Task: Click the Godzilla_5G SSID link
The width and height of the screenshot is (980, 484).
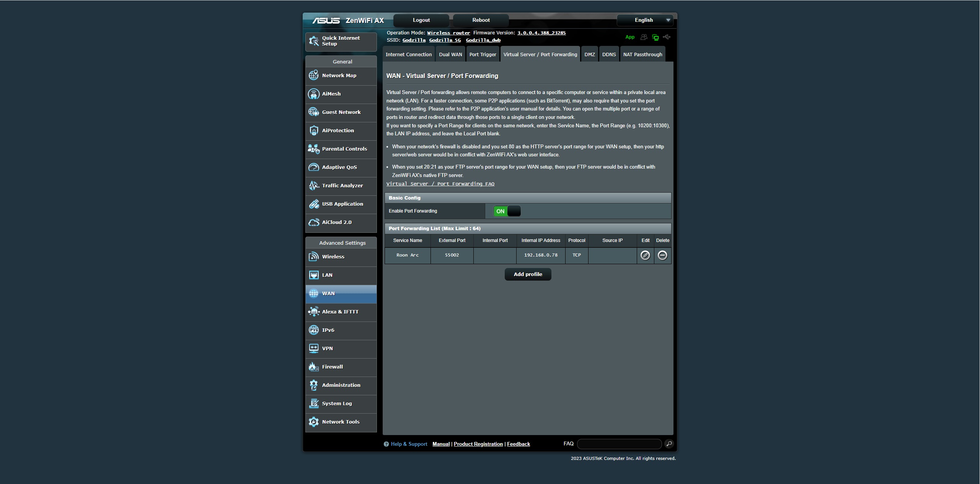Action: tap(445, 40)
